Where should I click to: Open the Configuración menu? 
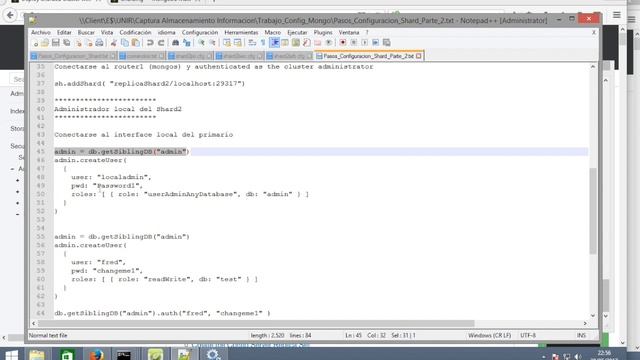tap(200, 32)
